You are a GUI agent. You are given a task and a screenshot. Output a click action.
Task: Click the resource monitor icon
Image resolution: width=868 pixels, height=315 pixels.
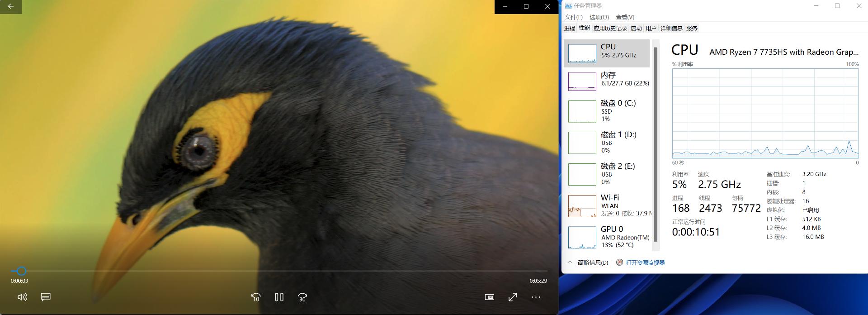point(619,262)
